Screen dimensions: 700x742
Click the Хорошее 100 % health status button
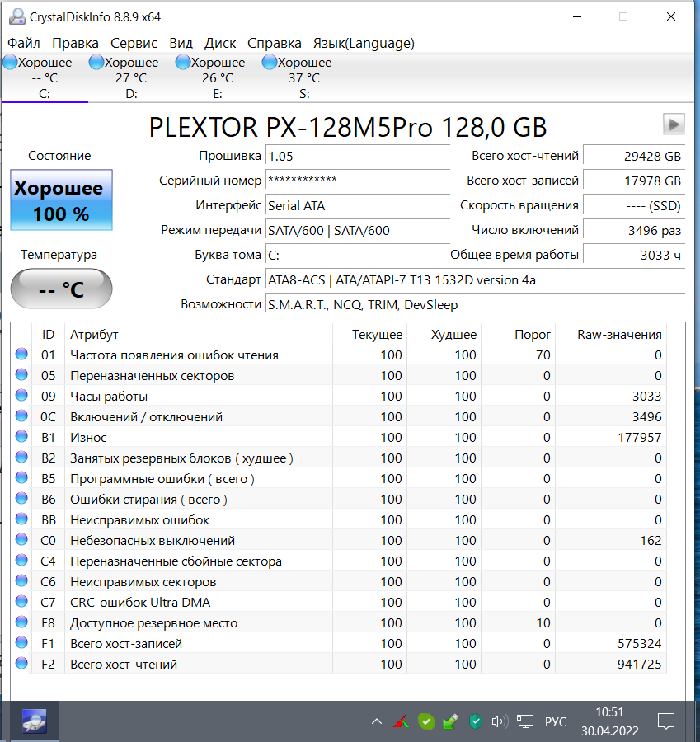coord(62,200)
